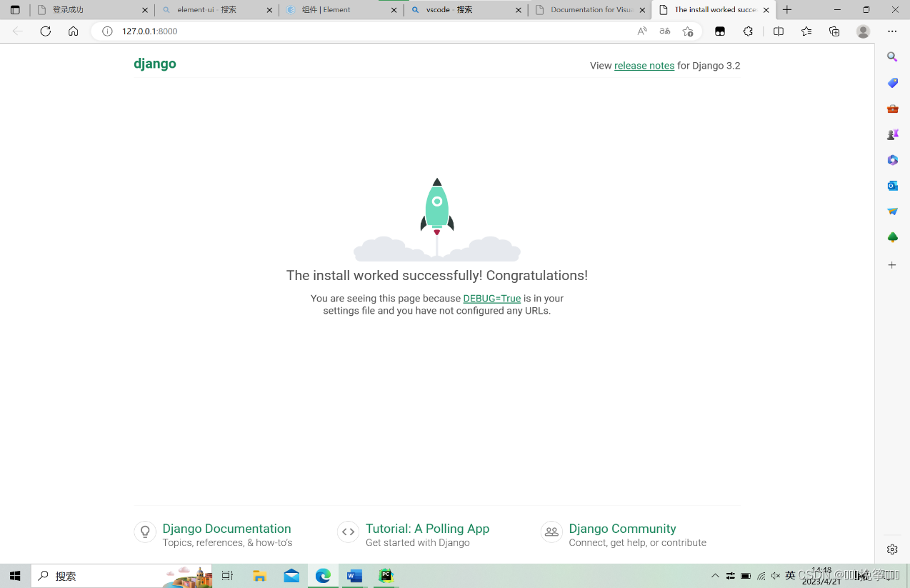Open the Games sidebar panel
Image resolution: width=910 pixels, height=588 pixels.
point(892,134)
